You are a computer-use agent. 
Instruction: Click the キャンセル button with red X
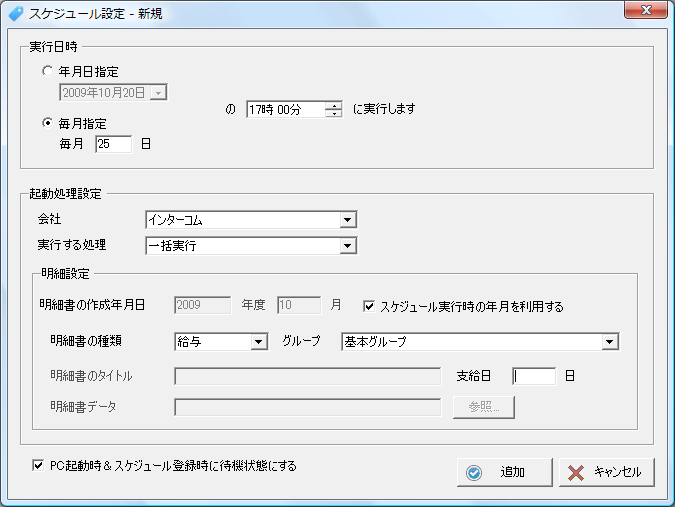click(x=607, y=472)
